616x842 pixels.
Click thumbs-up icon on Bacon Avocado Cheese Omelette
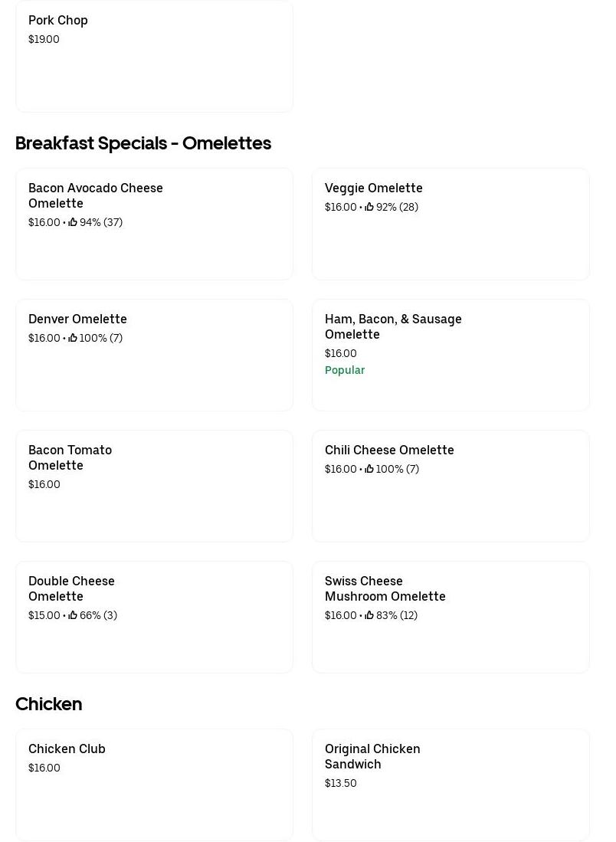(73, 222)
